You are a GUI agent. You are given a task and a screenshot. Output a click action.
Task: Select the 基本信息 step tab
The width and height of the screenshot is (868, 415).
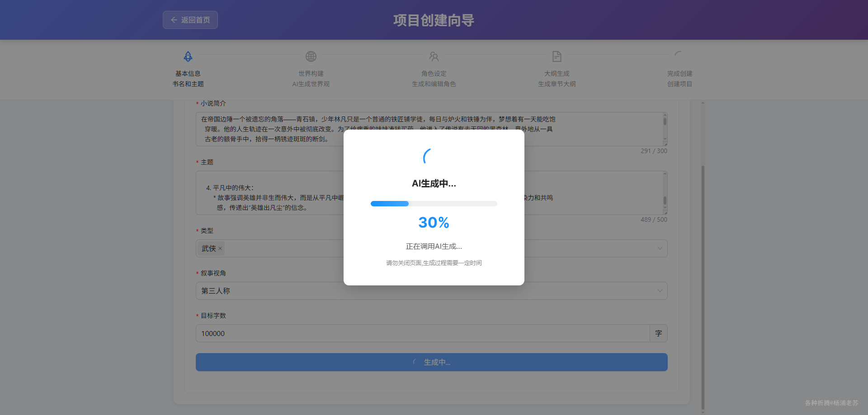coord(188,69)
